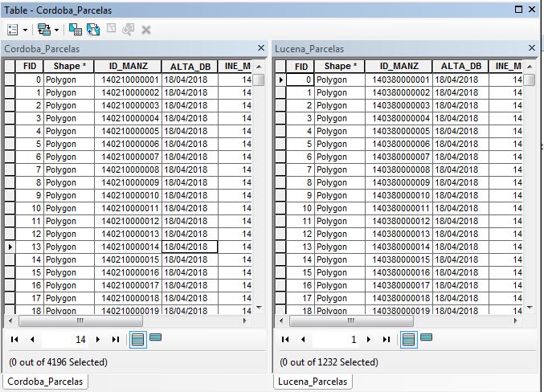This screenshot has width=544, height=392.
Task: Toggle Show all records in Cordoba_Parcelas
Action: tap(138, 339)
